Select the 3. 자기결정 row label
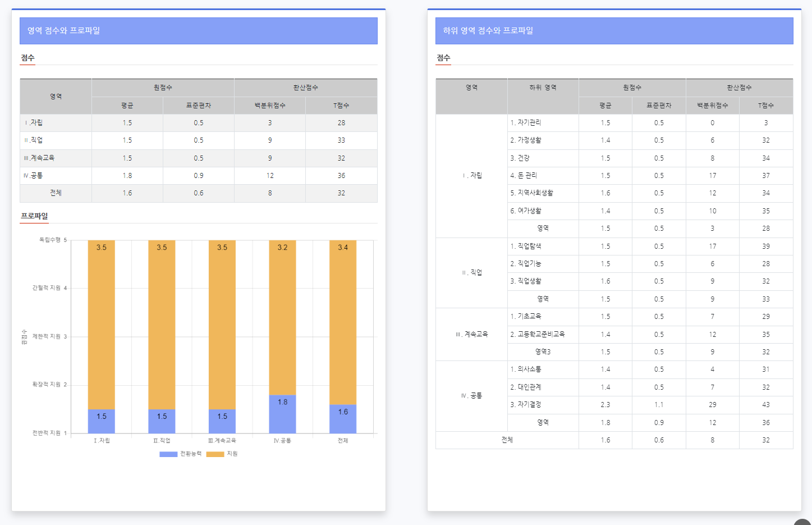The height and width of the screenshot is (525, 812). point(526,405)
